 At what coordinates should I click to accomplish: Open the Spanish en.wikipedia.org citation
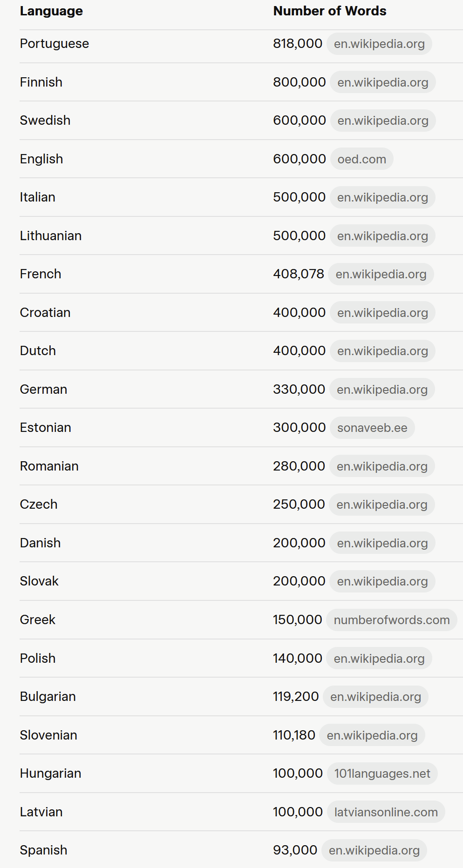374,850
